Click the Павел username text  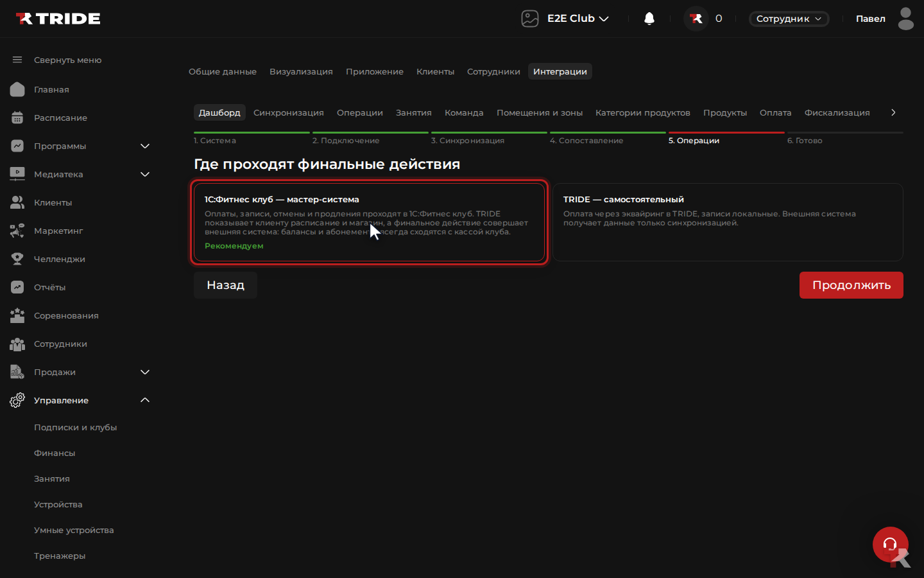(871, 19)
